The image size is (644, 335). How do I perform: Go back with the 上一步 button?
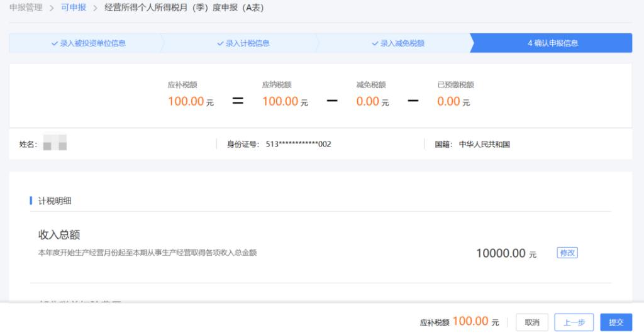coord(574,322)
